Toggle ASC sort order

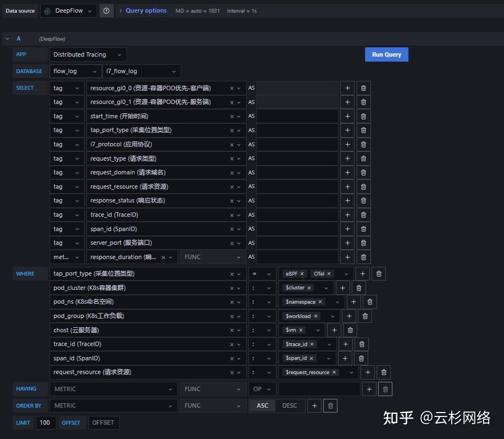click(x=262, y=405)
